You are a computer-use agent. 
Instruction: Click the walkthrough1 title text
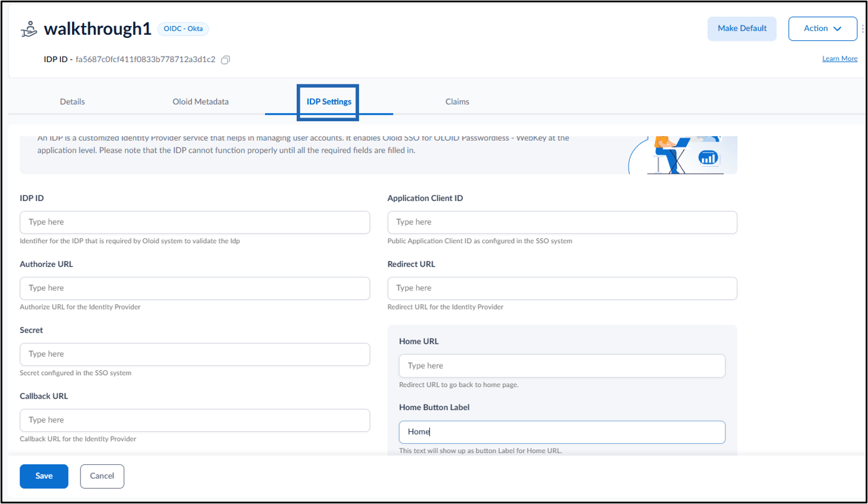(98, 29)
